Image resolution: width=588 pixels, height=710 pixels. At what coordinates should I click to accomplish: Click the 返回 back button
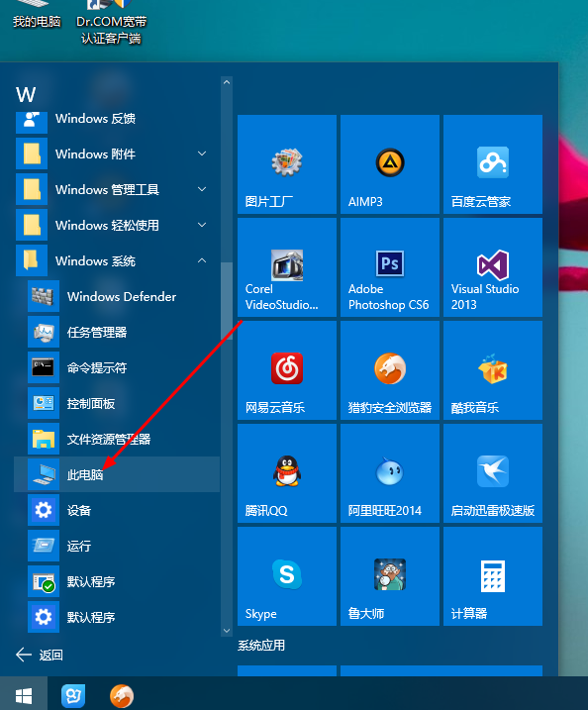tap(40, 655)
